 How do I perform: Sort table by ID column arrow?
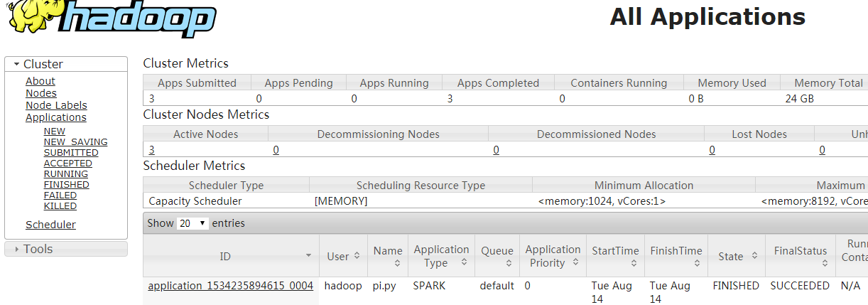tap(308, 255)
